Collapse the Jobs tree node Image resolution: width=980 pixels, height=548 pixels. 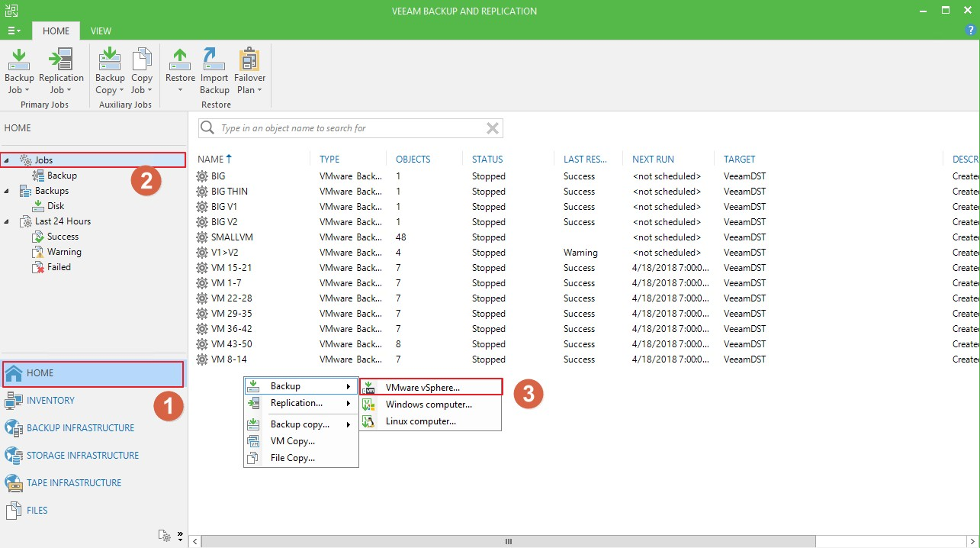(x=7, y=160)
